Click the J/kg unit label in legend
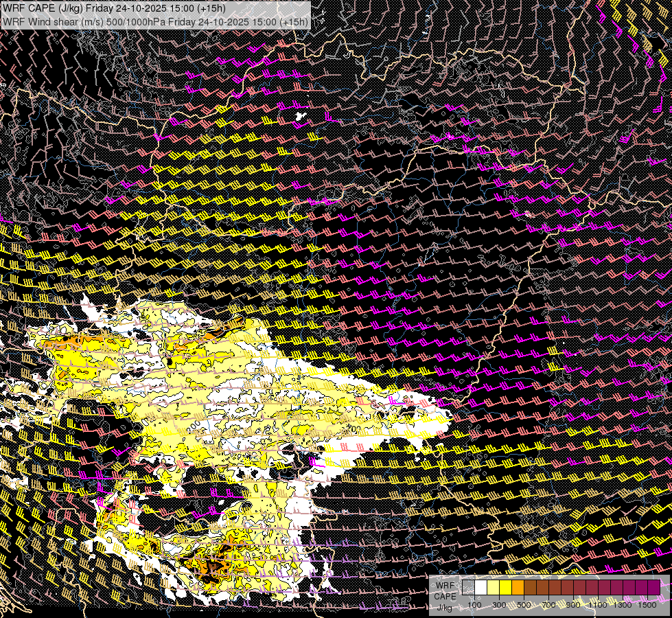 click(445, 607)
